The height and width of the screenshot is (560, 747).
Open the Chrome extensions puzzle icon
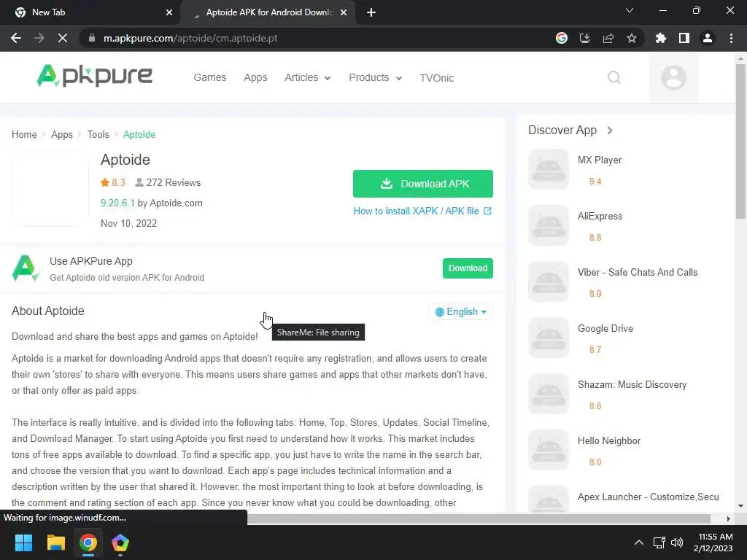click(661, 38)
